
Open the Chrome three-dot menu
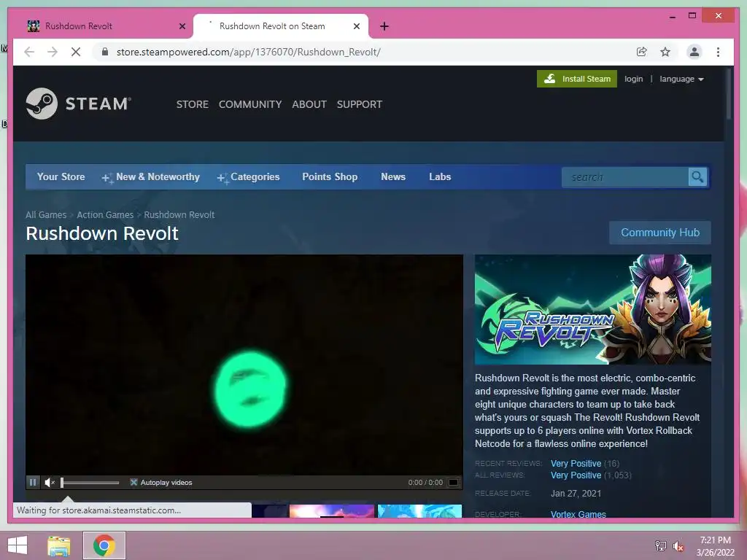(x=718, y=52)
